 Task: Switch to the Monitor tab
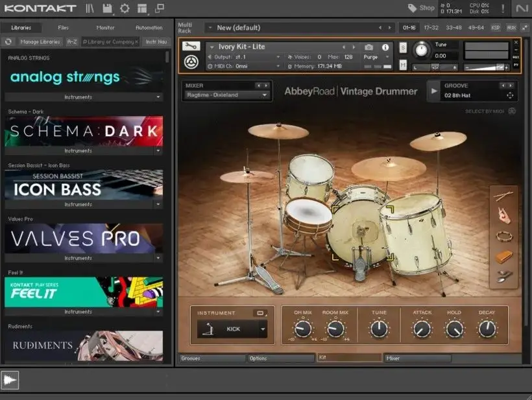[x=105, y=27]
